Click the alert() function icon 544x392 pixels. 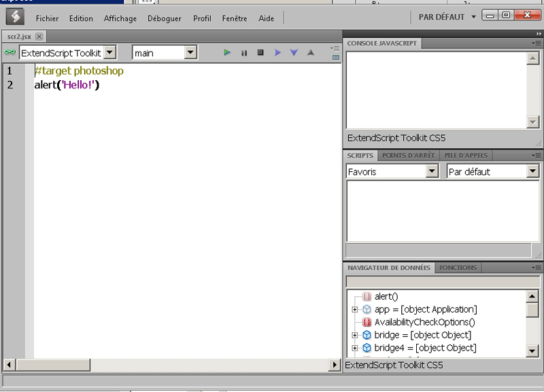(367, 296)
